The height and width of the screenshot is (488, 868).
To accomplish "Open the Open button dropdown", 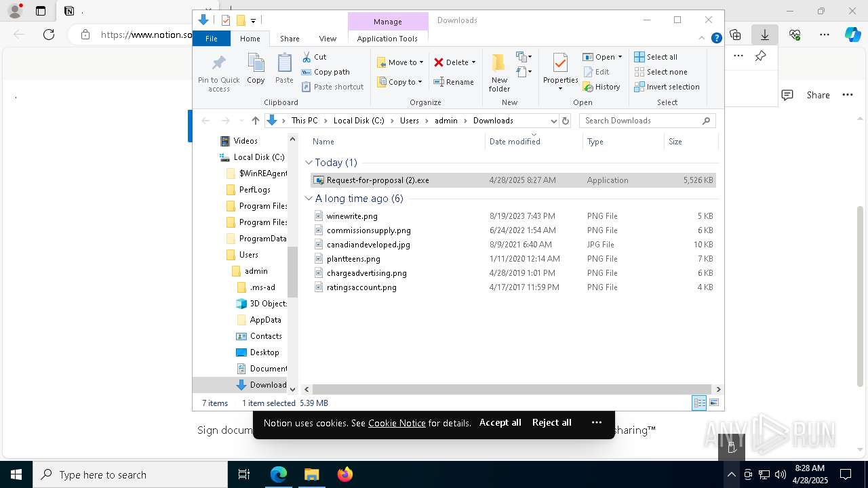I will [620, 57].
